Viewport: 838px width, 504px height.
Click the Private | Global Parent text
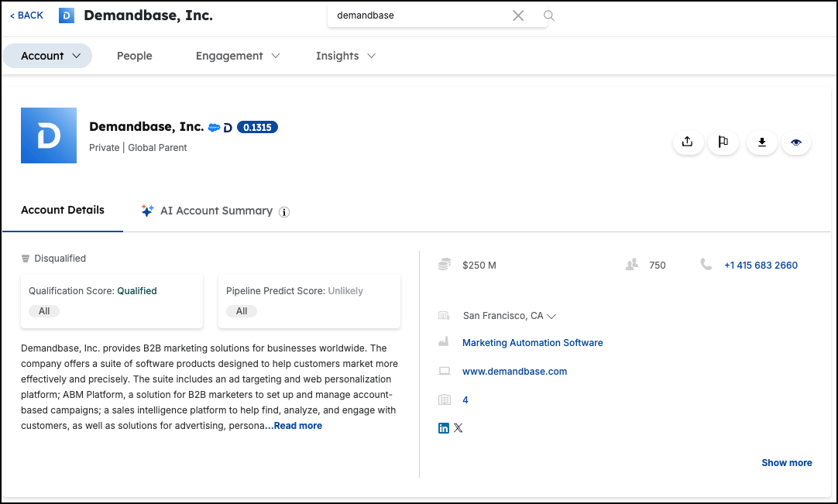tap(138, 148)
